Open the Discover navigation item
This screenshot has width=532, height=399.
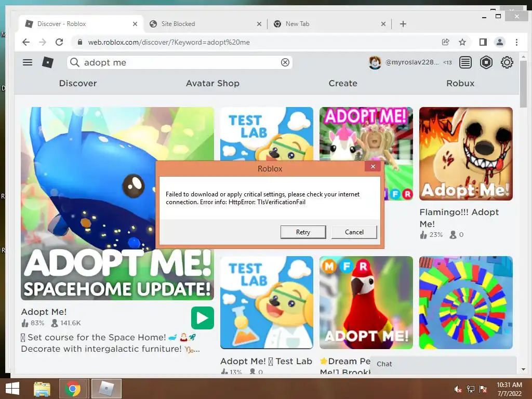78,83
